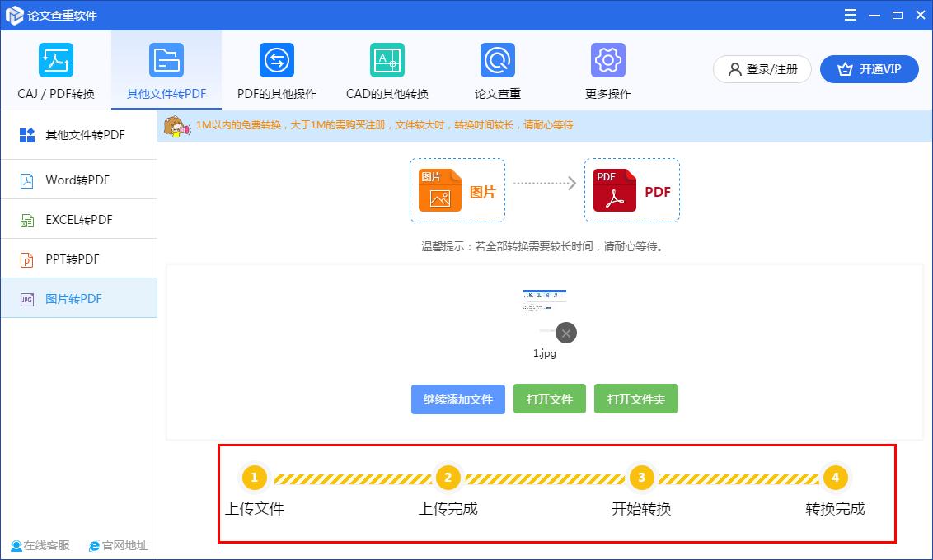Click the 开通VIP button
Image resolution: width=933 pixels, height=560 pixels.
[x=869, y=69]
